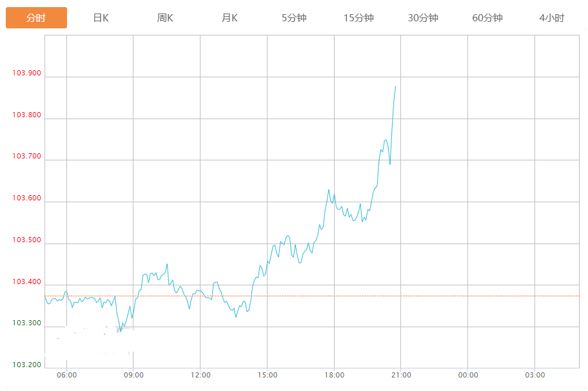
Task: Click the 18:00 time axis label
Action: 334,376
